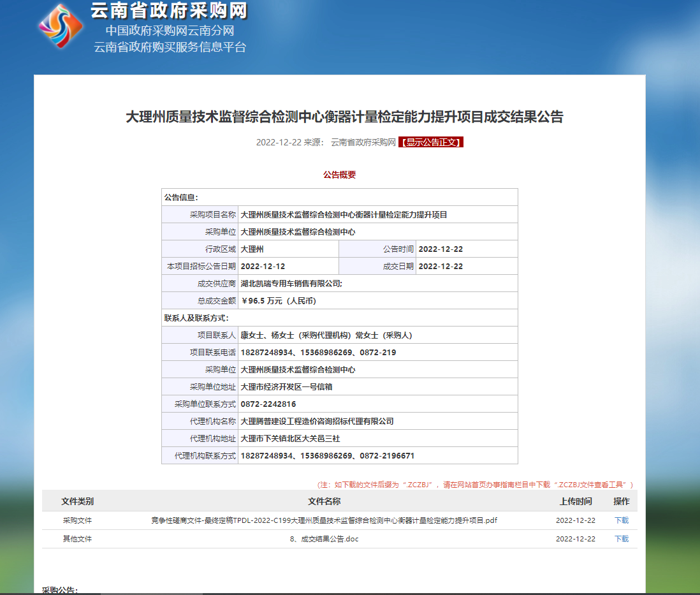
Task: Click the announcement main title heading
Action: 344,117
